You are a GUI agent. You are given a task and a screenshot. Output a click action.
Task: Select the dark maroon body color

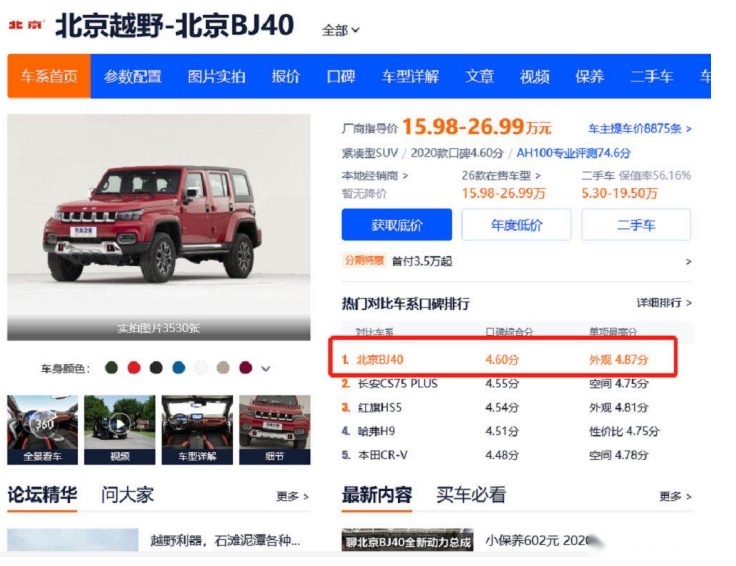pos(245,367)
